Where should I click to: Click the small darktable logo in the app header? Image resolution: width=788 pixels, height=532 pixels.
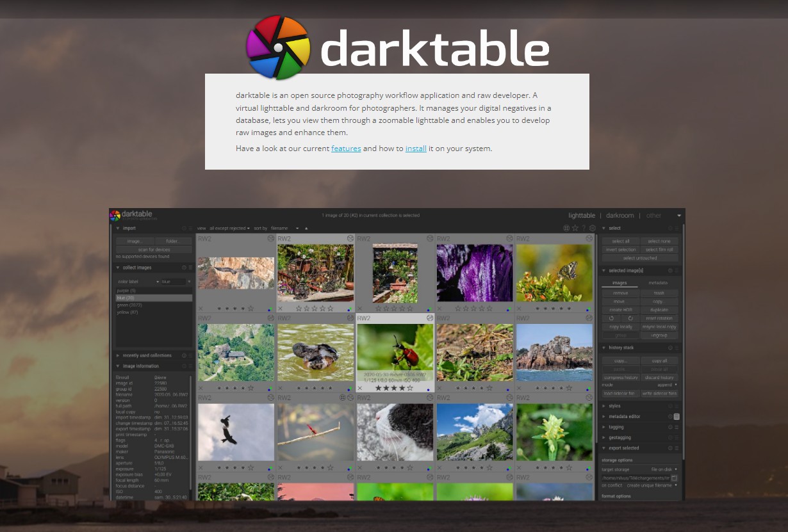point(115,215)
